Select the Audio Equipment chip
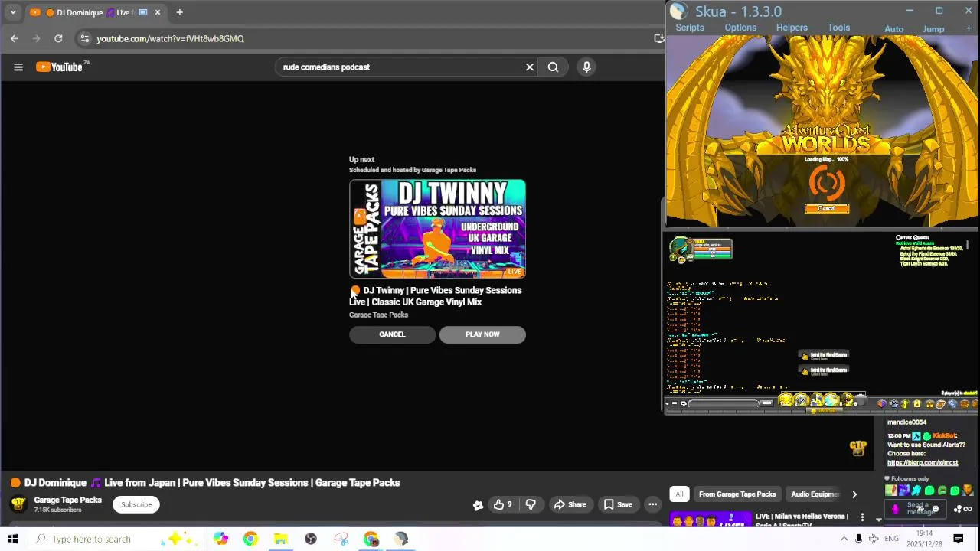Viewport: 980px width, 551px height. [x=815, y=494]
